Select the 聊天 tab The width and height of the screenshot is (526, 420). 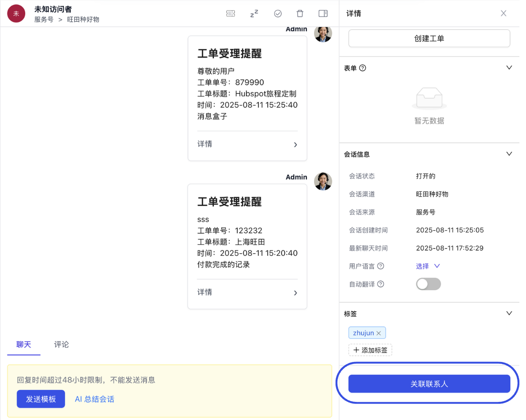point(23,345)
